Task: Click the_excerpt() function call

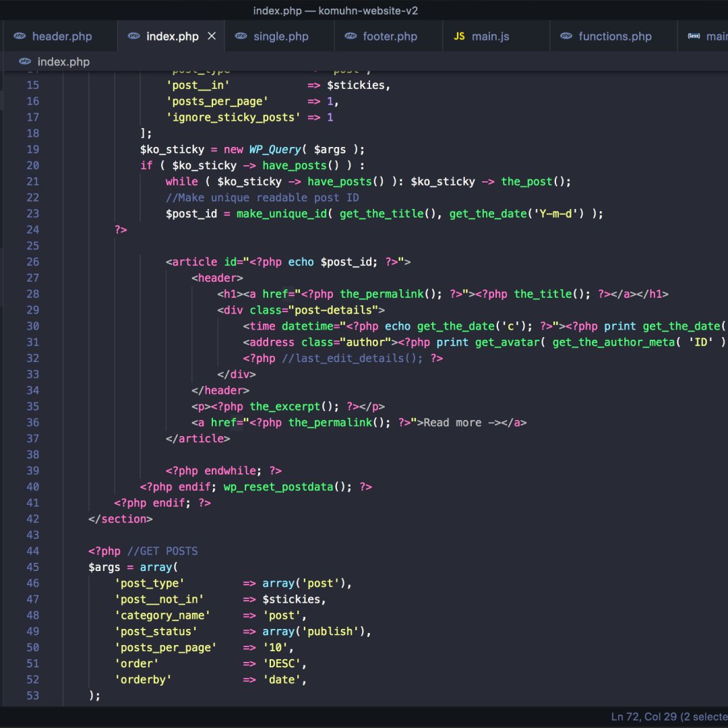Action: pyautogui.click(x=291, y=406)
